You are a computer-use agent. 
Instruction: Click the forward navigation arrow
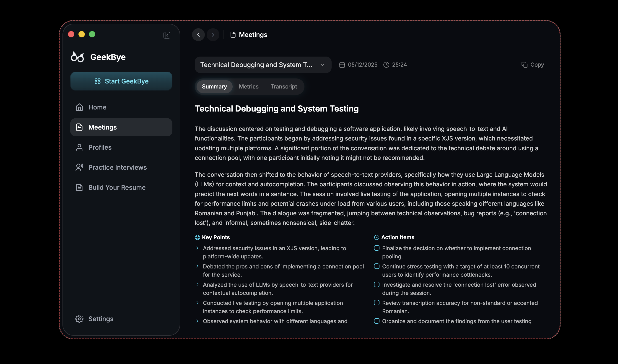(213, 35)
